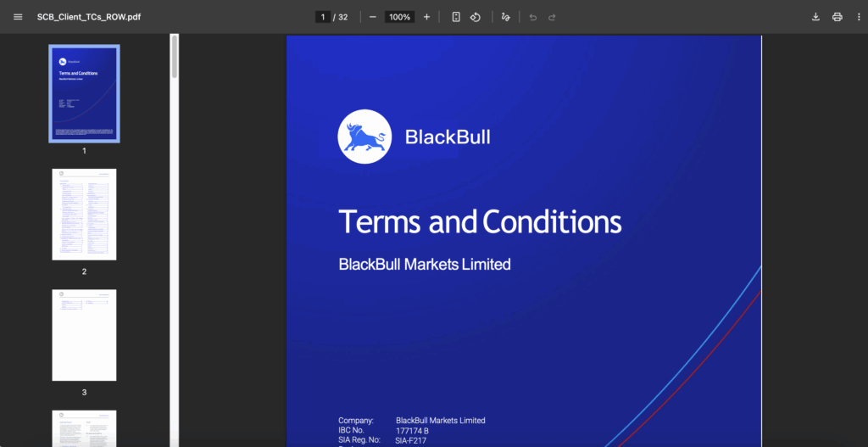This screenshot has height=447, width=868.
Task: Click the BlackBull bull logo on the page
Action: coord(364,137)
